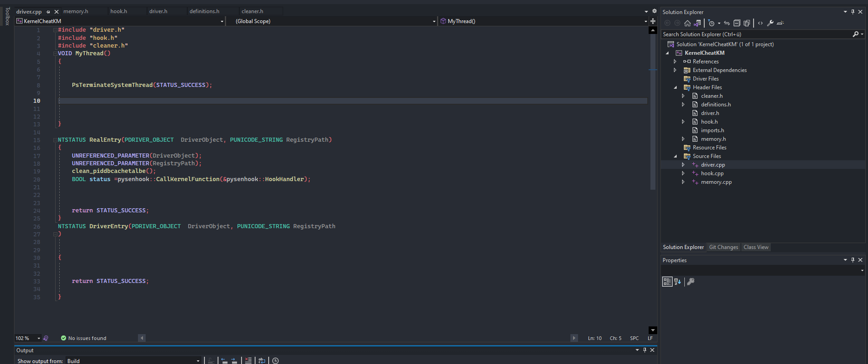This screenshot has height=364, width=868.
Task: Toggle Word Wrap icon in Output toolbar
Action: click(262, 361)
